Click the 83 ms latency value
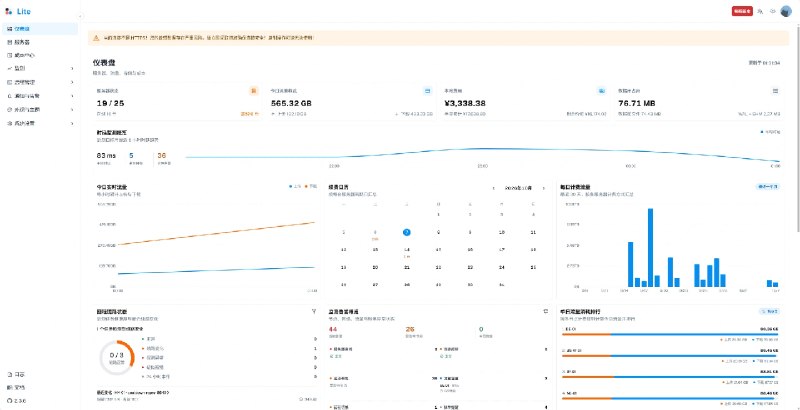 pyautogui.click(x=106, y=156)
